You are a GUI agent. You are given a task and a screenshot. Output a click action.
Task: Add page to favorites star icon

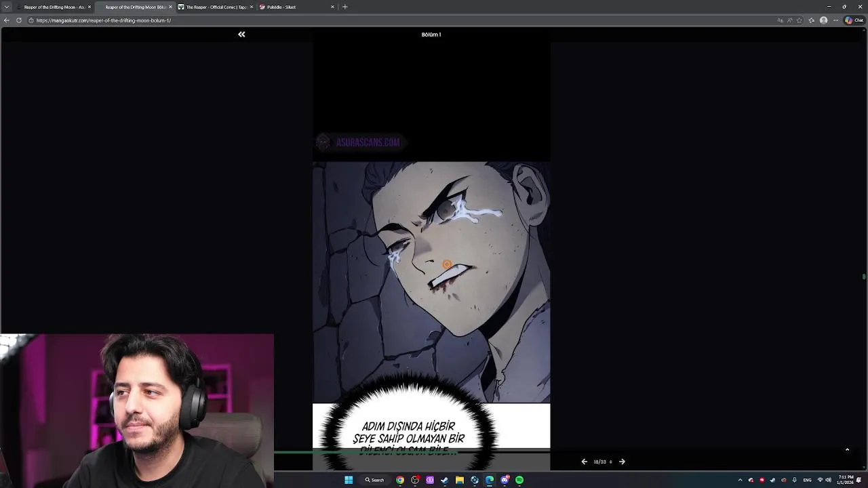(x=800, y=20)
